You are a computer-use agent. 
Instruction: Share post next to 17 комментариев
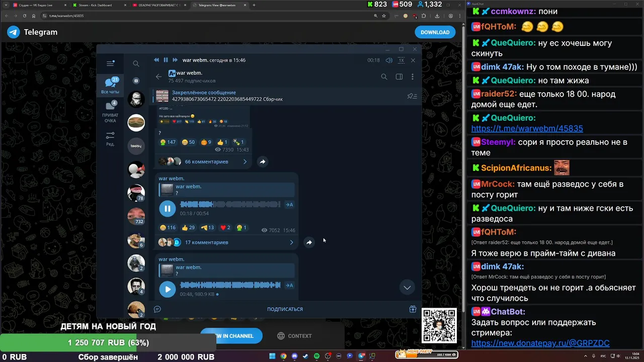coord(309,242)
